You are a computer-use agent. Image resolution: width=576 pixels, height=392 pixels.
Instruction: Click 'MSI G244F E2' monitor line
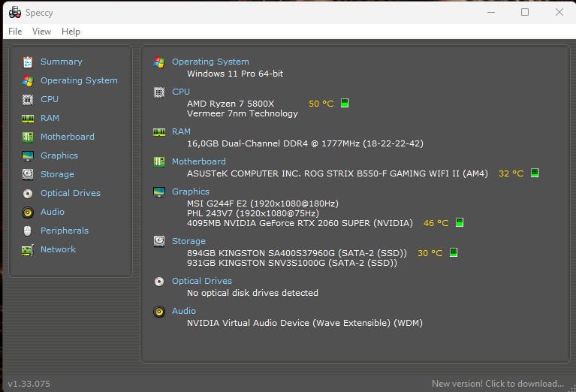click(263, 204)
